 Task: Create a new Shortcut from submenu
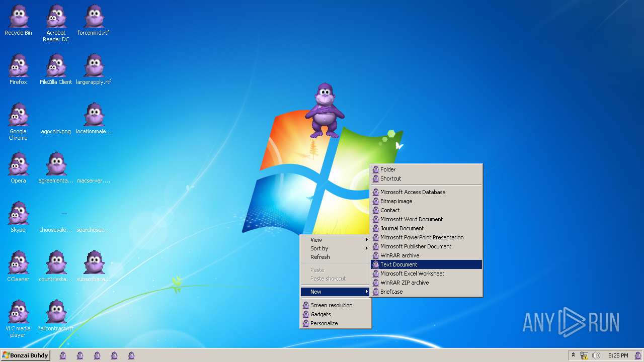click(x=426, y=178)
